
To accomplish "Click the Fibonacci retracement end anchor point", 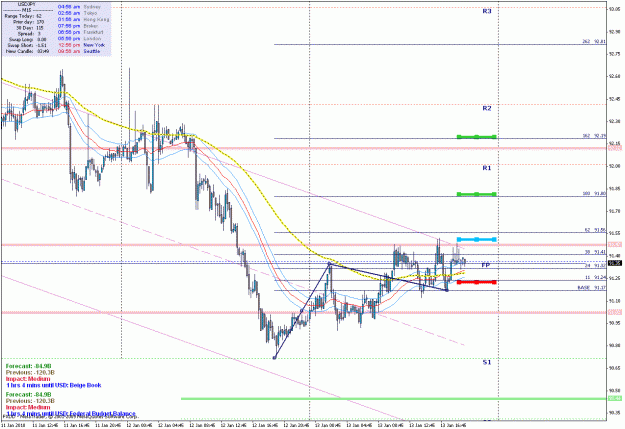I will pos(447,290).
